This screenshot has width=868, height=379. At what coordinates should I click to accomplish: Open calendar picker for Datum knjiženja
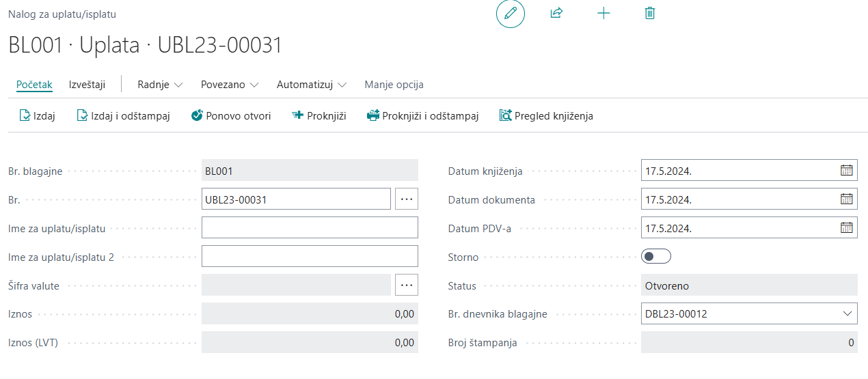[x=846, y=171]
